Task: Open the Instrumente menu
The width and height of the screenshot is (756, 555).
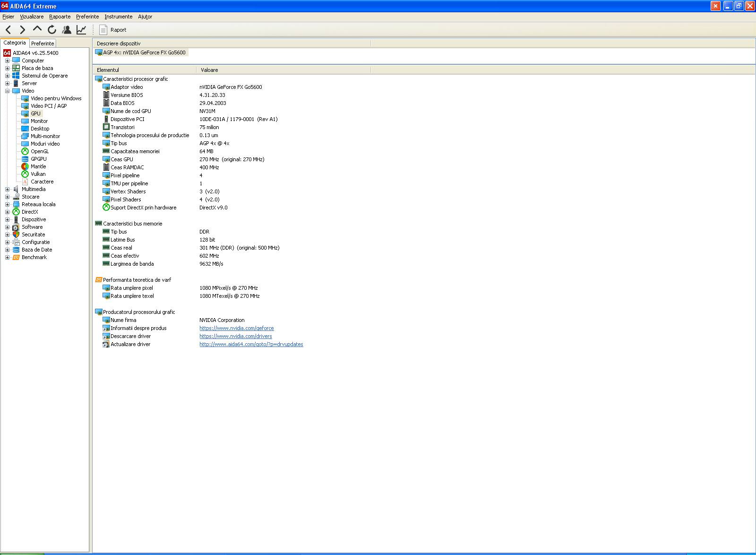Action: (x=119, y=17)
